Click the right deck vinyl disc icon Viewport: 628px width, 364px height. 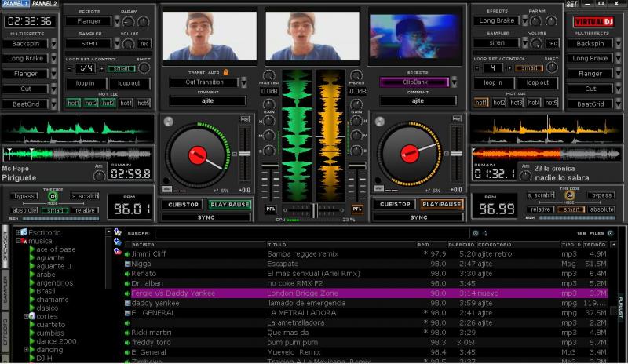380,122
